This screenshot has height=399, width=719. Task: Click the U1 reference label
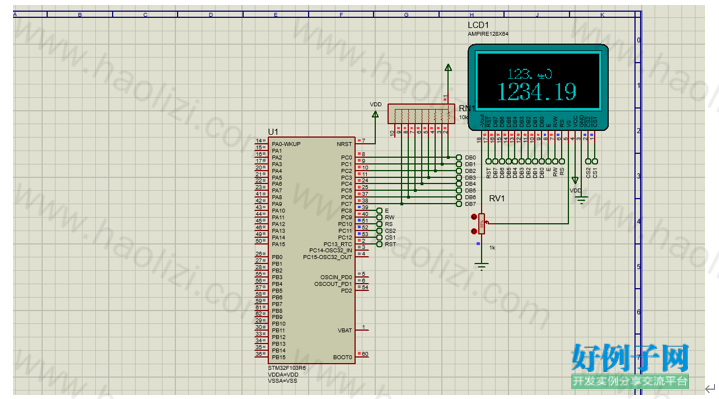point(273,132)
